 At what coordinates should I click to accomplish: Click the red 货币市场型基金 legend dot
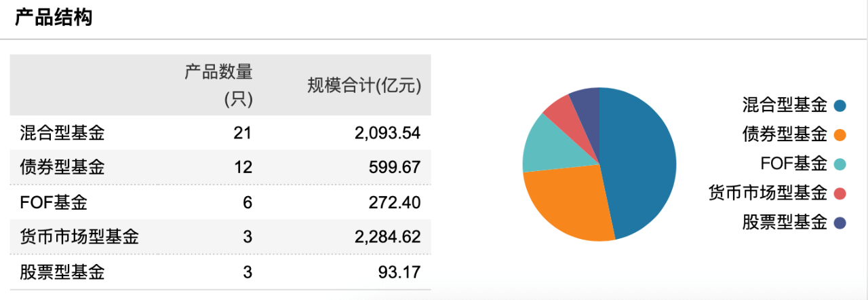pyautogui.click(x=841, y=193)
